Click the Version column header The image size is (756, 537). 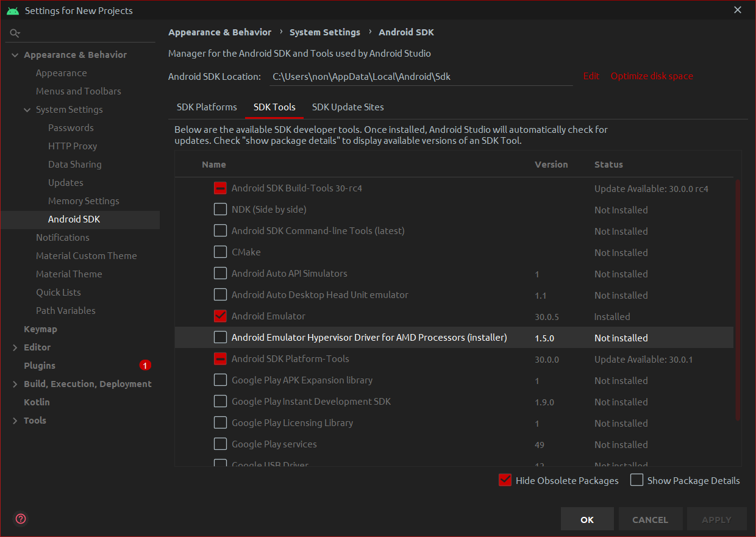(551, 165)
